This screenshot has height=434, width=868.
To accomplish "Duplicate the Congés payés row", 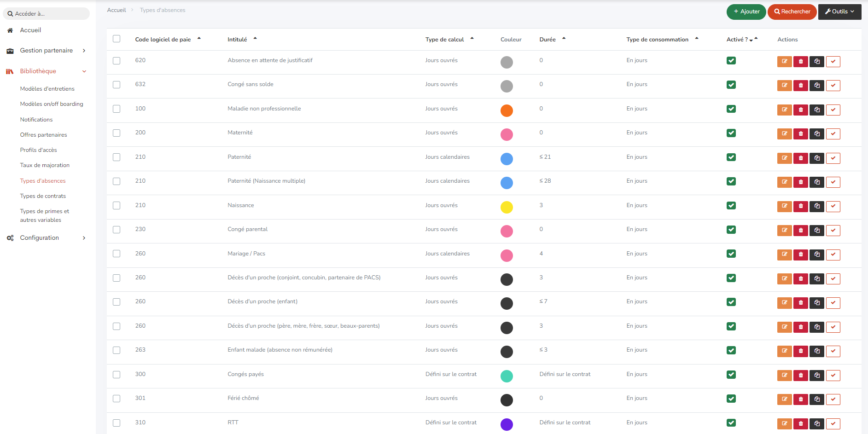I will [817, 376].
